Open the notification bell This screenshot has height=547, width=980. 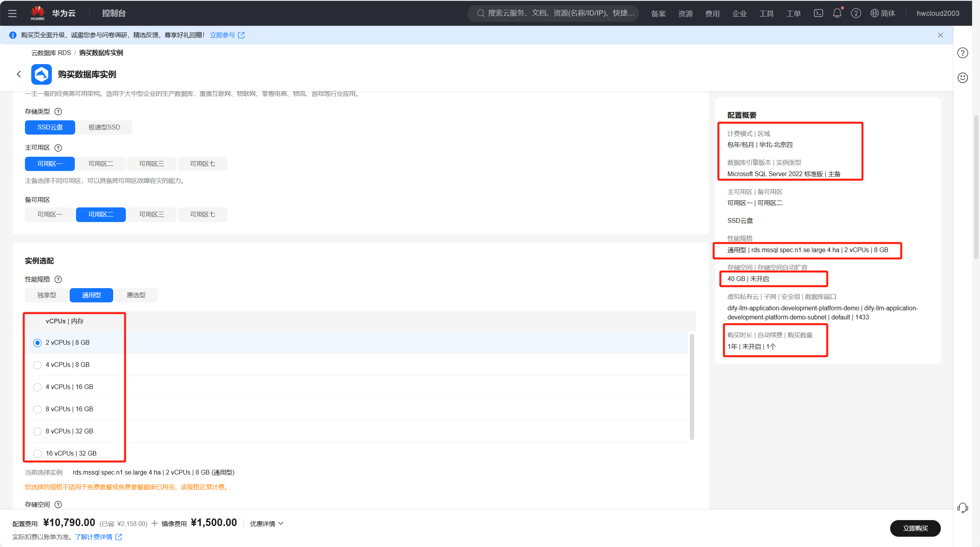(837, 13)
